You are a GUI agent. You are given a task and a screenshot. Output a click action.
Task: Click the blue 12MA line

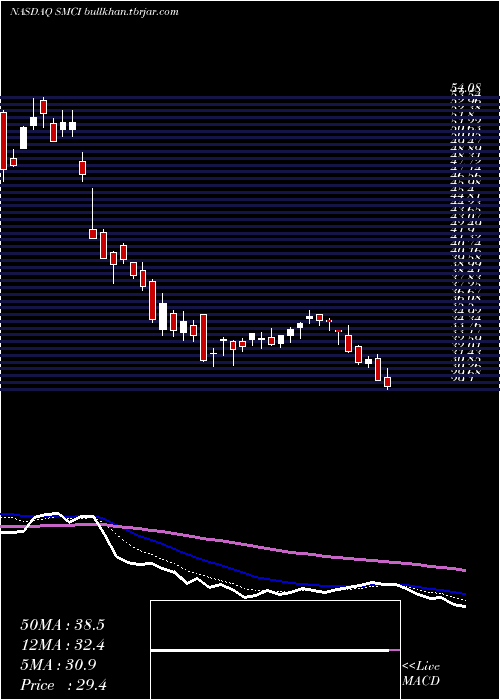232,567
